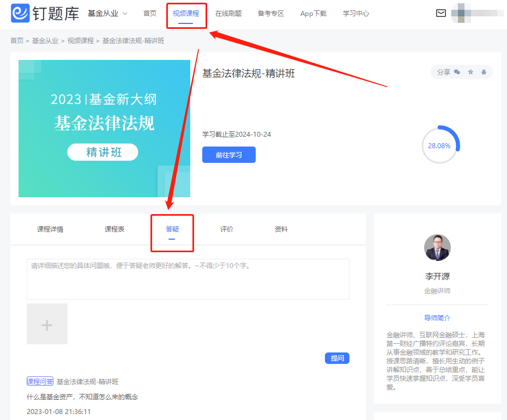Click instructor 李开源 photo
Screen dimensions: 507x420
(437, 248)
